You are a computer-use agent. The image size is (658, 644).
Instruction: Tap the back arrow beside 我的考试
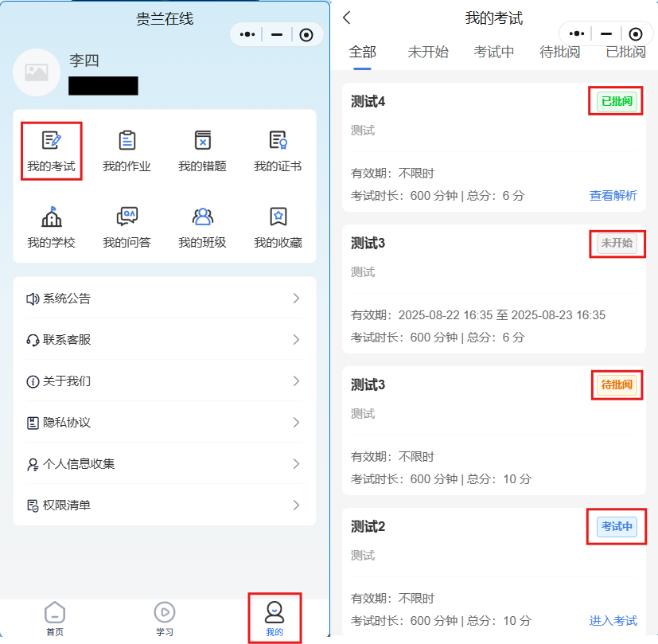[347, 18]
